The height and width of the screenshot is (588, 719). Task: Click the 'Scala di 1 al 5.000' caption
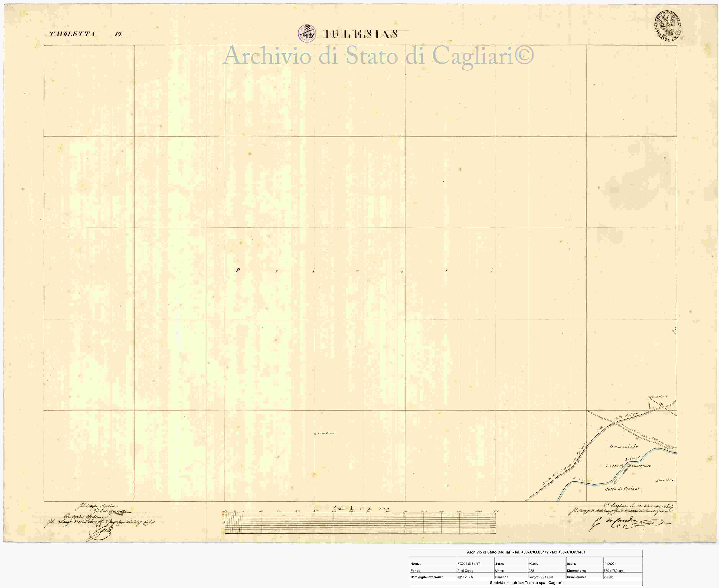click(361, 508)
